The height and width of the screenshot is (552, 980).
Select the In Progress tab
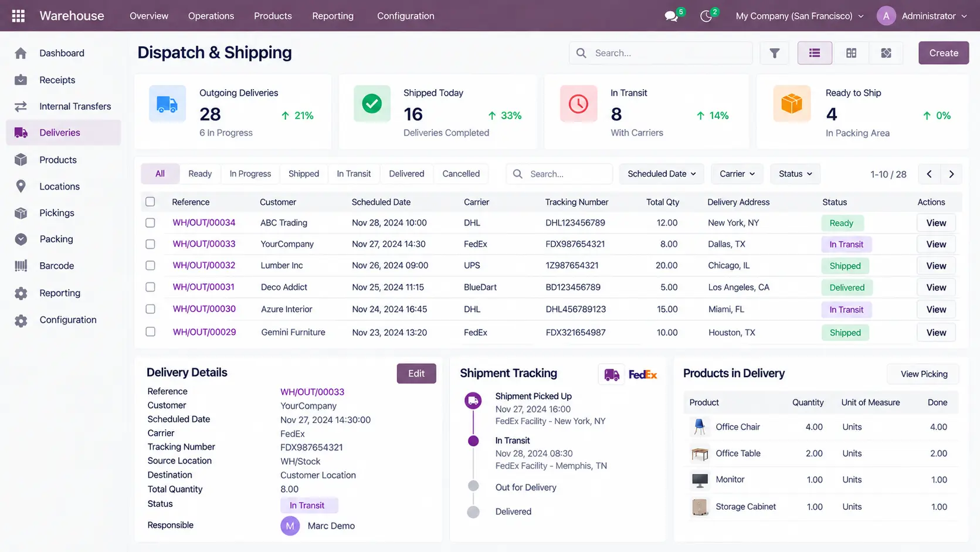pyautogui.click(x=250, y=174)
